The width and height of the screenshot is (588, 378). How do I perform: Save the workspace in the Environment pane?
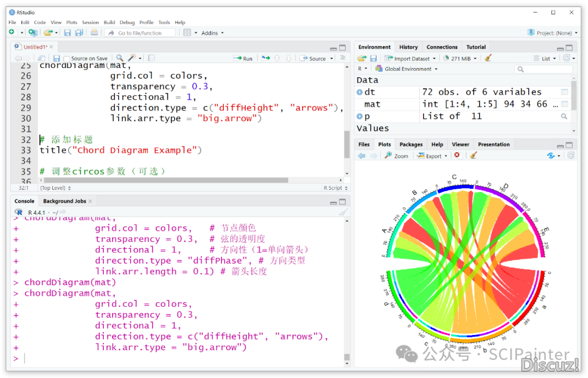[x=373, y=58]
